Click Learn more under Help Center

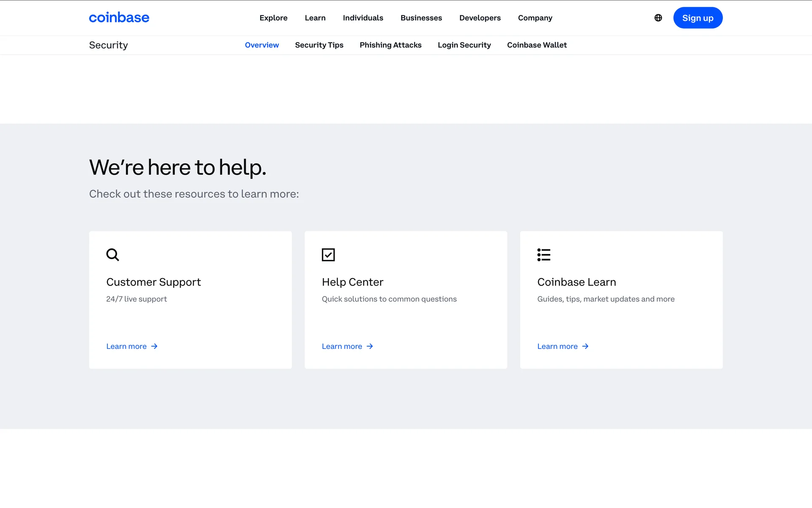tap(342, 346)
